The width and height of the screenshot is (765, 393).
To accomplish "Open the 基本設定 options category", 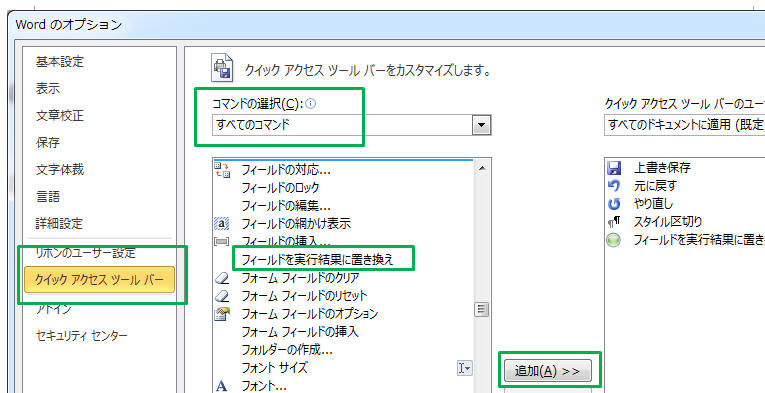I will (x=60, y=62).
